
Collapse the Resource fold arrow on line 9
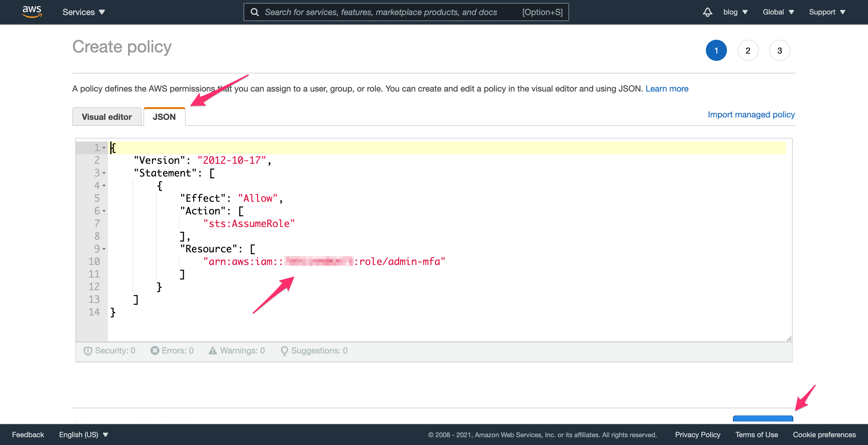tap(104, 249)
